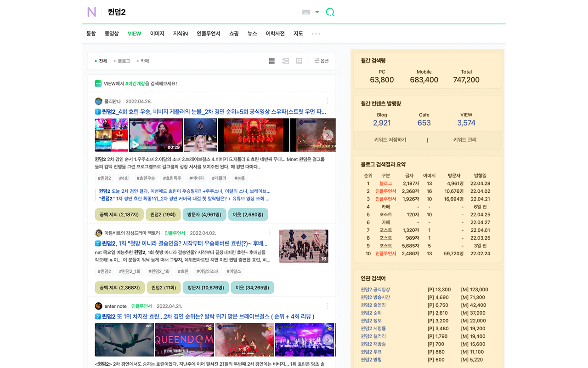588x368 pixels.
Task: Click the Total search volume 747,200
Action: 466,80
